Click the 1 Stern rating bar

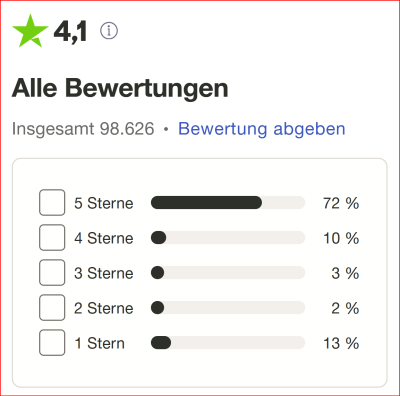click(x=228, y=343)
